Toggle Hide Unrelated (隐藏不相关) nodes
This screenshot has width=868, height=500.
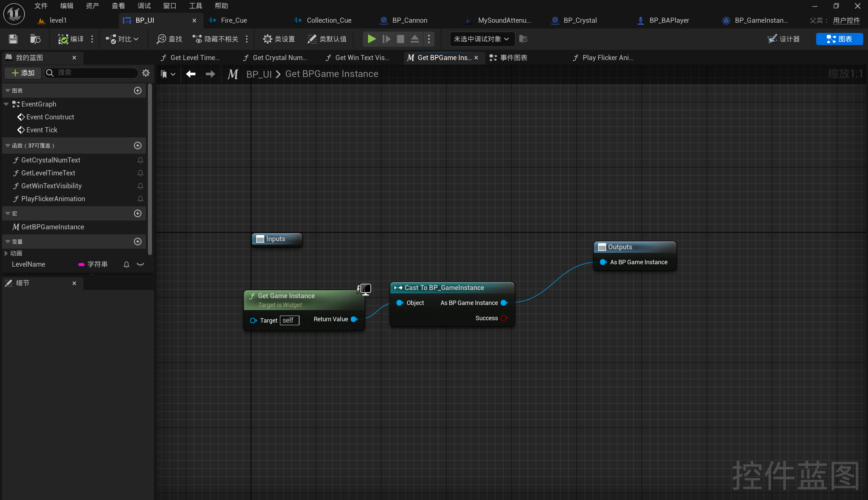[216, 39]
